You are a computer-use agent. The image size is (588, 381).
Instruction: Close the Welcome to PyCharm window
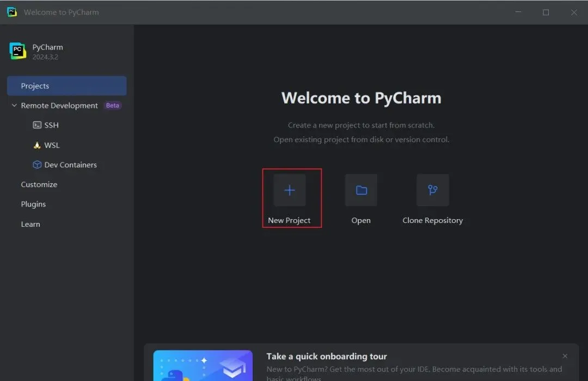coord(574,13)
